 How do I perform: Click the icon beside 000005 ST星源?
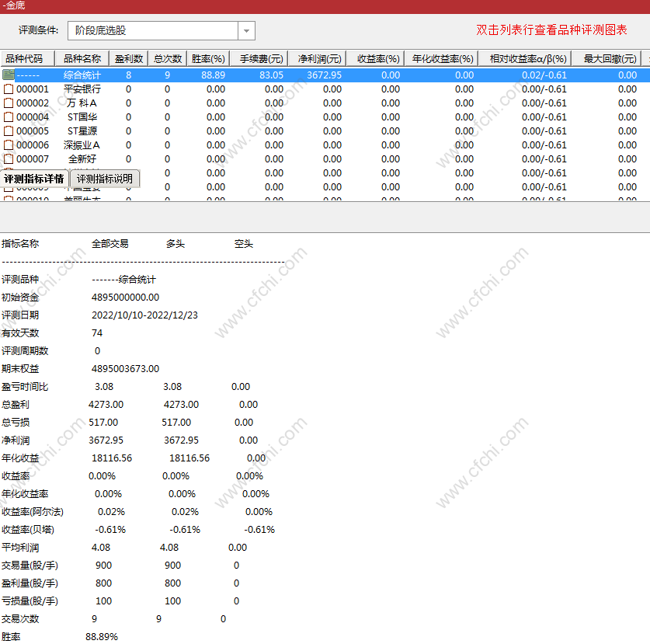pyautogui.click(x=9, y=131)
